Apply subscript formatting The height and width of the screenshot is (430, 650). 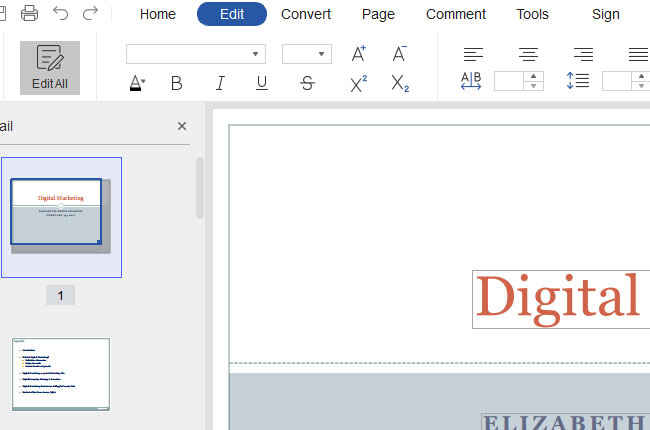pyautogui.click(x=400, y=84)
